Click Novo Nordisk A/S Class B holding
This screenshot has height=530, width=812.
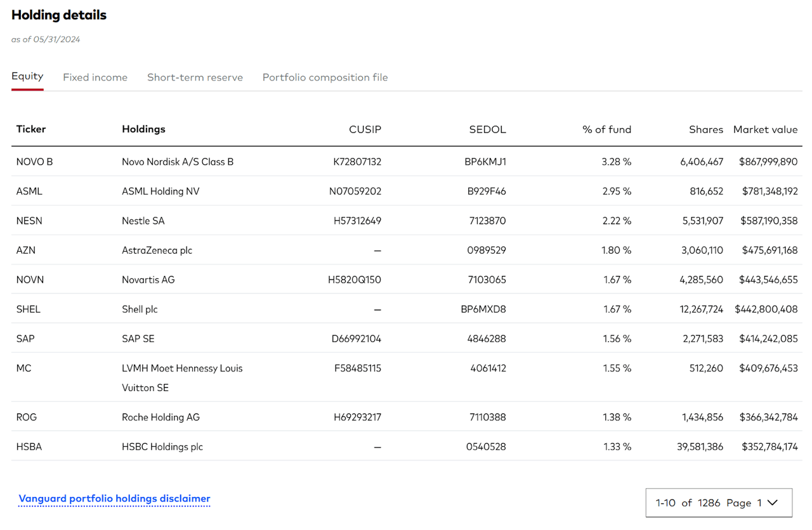tap(178, 162)
